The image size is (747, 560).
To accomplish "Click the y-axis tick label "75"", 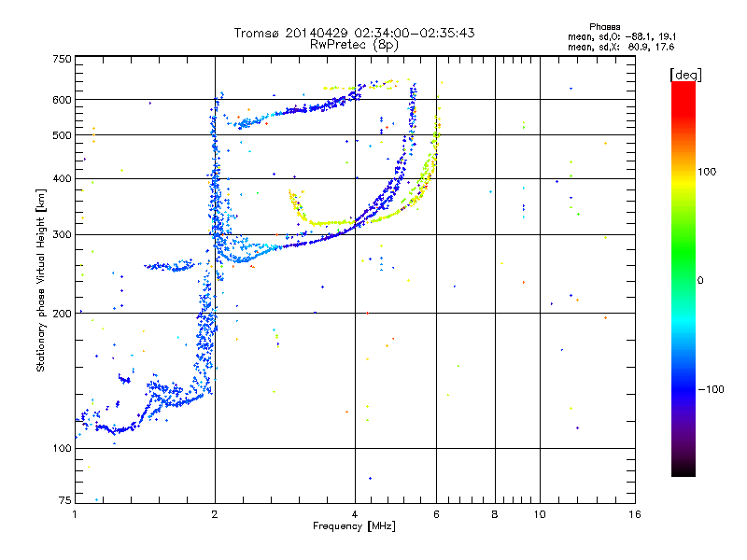I will pyautogui.click(x=65, y=500).
